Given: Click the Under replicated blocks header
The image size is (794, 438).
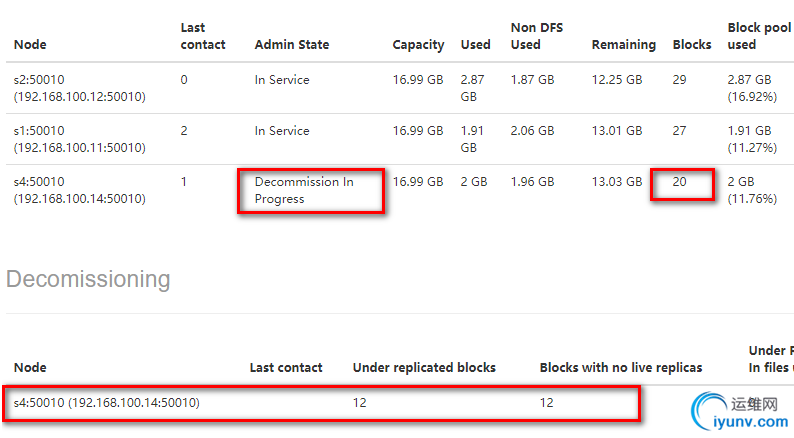Looking at the screenshot, I should [x=424, y=367].
